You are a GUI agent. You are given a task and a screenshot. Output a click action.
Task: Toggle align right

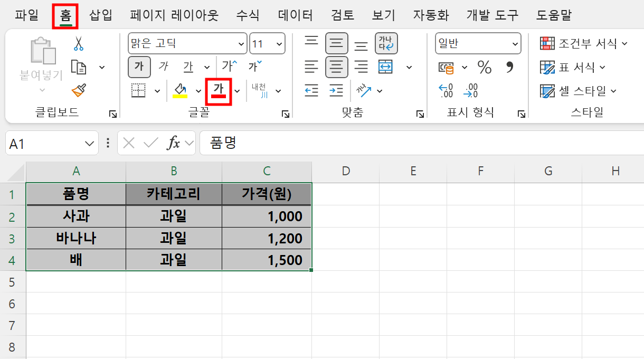(x=361, y=67)
